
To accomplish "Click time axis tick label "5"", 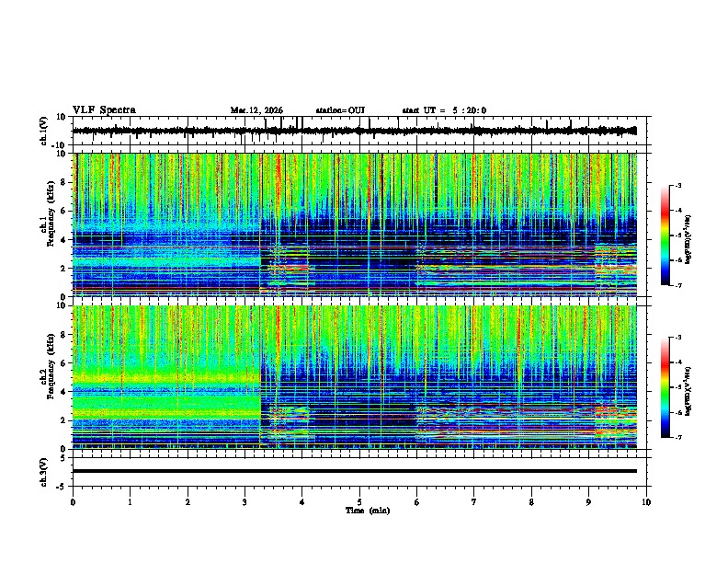I will click(x=359, y=502).
